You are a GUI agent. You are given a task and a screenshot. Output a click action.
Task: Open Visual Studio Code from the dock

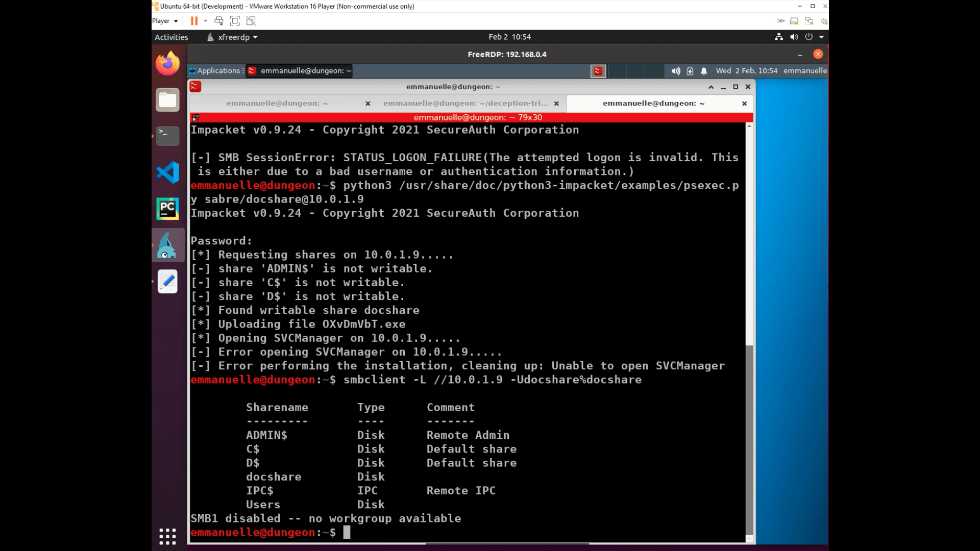167,172
